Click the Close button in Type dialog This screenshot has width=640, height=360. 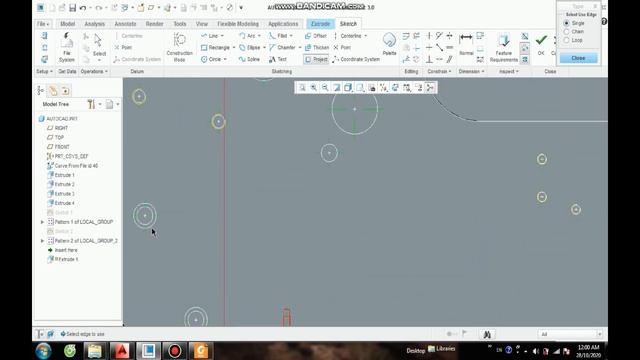pos(578,58)
